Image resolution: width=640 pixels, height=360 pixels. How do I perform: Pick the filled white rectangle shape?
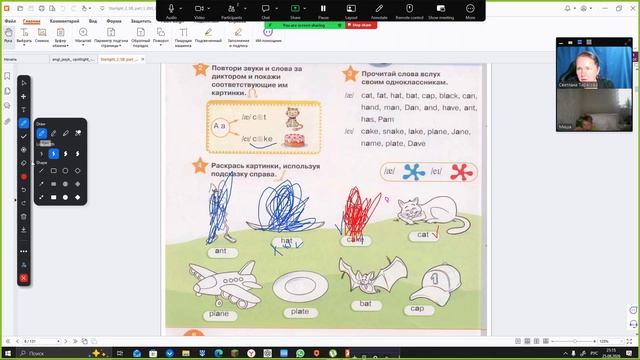coord(53,197)
